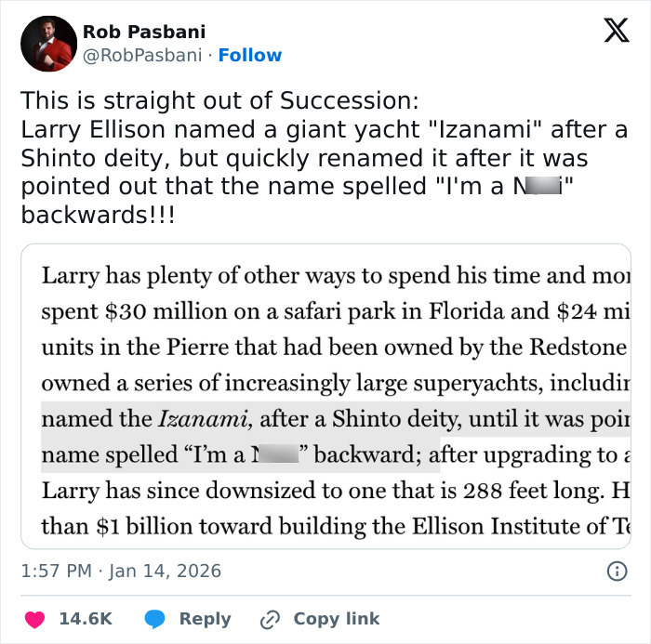Click the 14.6K like count
The image size is (651, 644).
[x=86, y=618]
